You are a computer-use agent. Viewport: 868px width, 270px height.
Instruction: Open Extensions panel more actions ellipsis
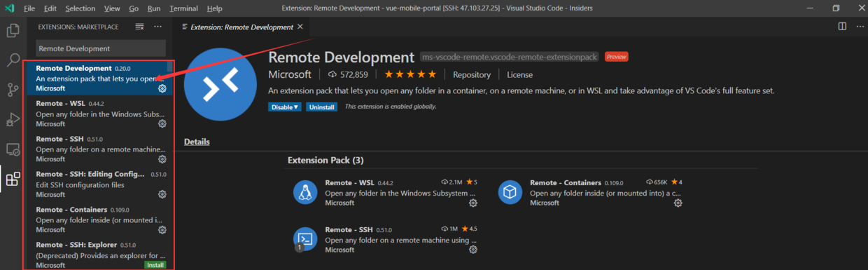click(x=157, y=27)
